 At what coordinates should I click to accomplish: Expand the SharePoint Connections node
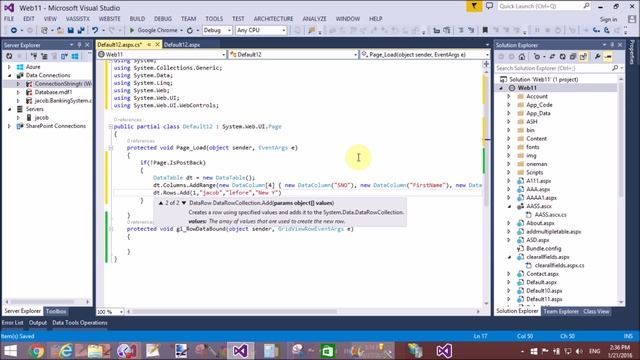click(x=9, y=126)
